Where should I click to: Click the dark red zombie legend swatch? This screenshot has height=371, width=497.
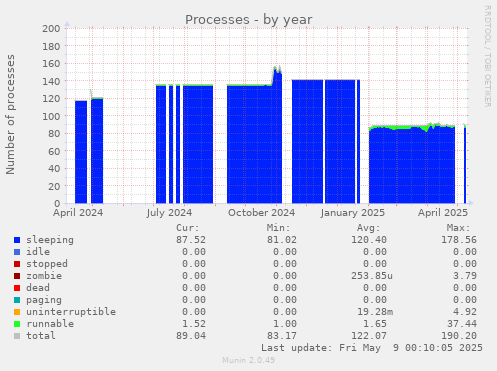coord(17,276)
